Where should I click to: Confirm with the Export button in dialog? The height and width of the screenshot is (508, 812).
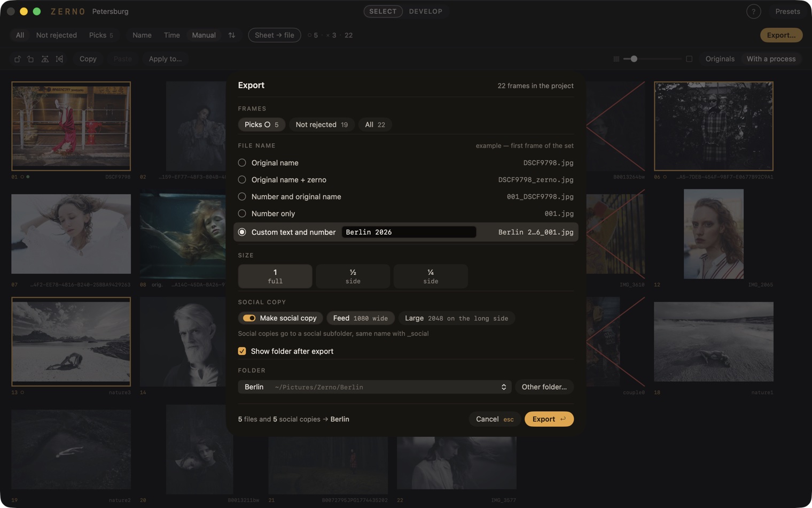point(549,419)
